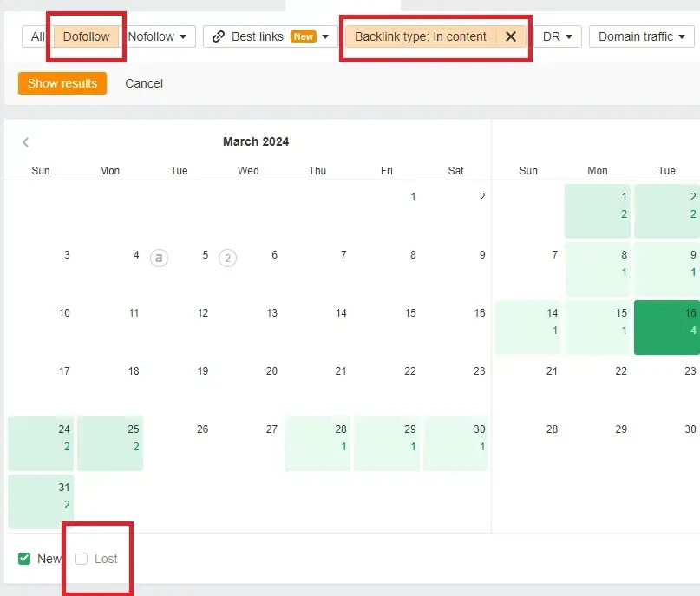Click the Cancel link

pos(144,83)
